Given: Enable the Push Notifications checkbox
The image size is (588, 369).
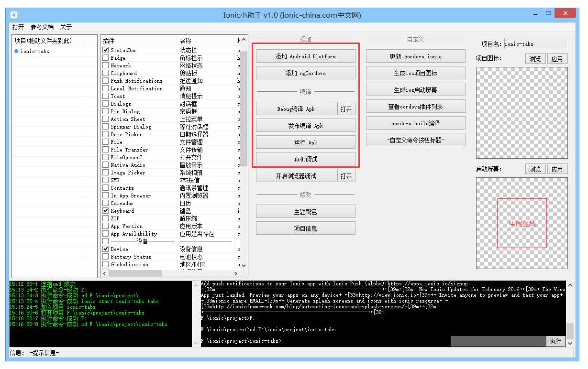Looking at the screenshot, I should click(x=106, y=81).
